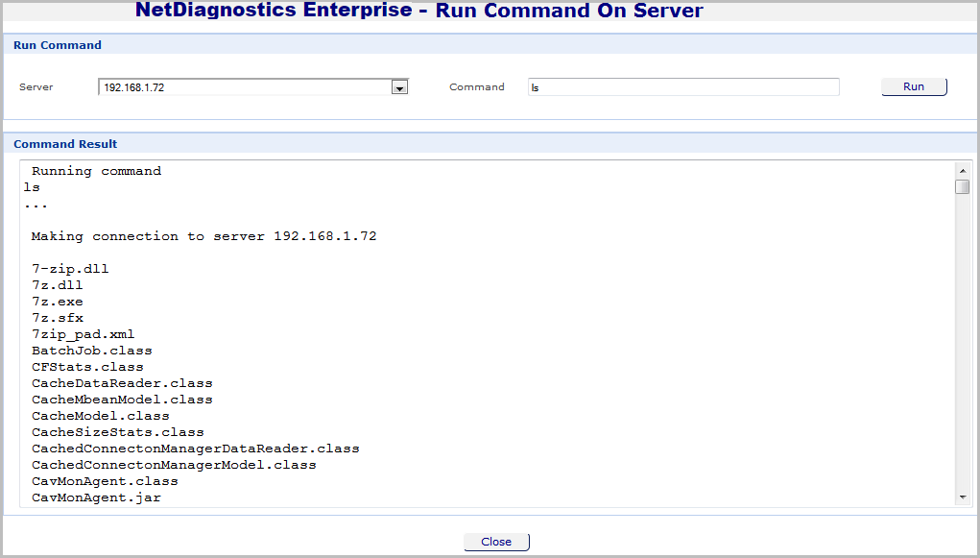Select the '7-zip.dll' line in results
This screenshot has width=980, height=558.
coord(70,269)
